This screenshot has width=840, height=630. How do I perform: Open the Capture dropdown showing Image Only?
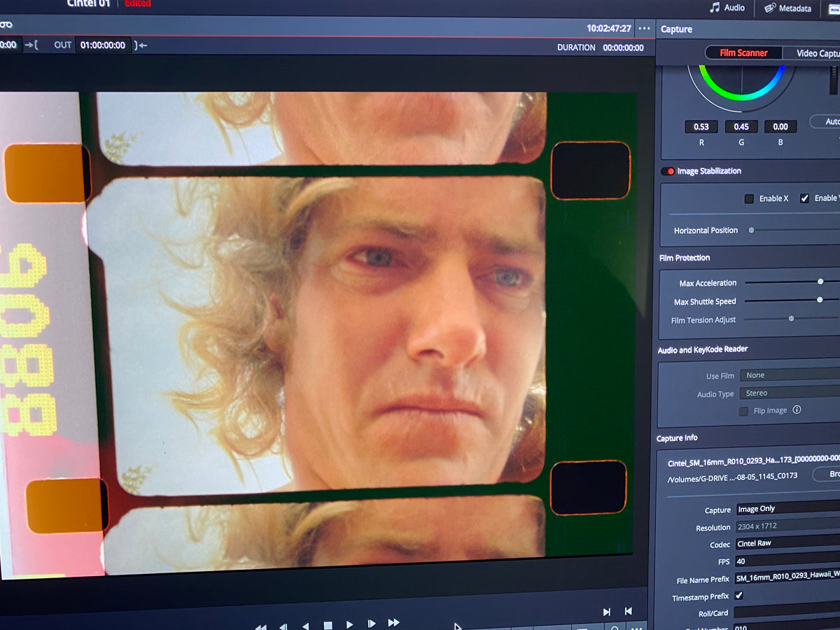[x=787, y=508]
